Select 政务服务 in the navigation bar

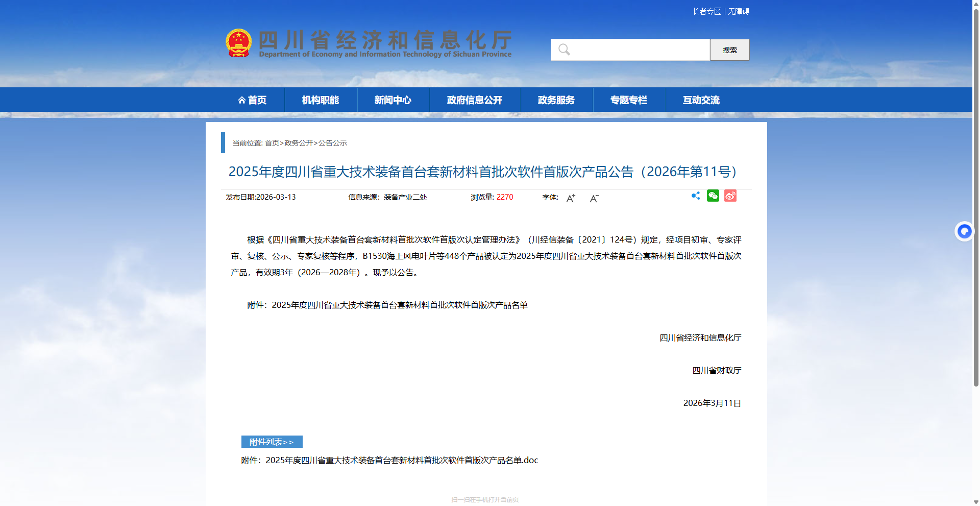click(556, 100)
